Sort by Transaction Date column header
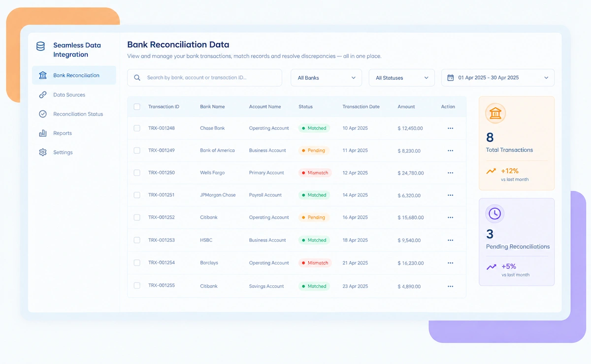The image size is (591, 364). pyautogui.click(x=361, y=107)
